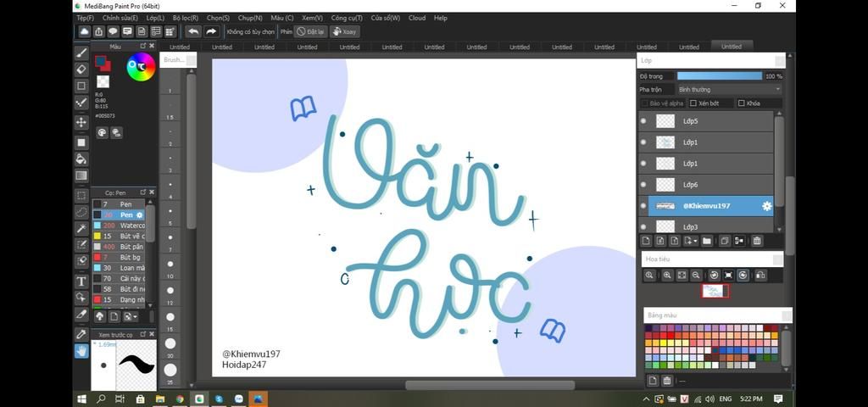
Task: Zoom out in the navigator panel
Action: [x=697, y=276]
